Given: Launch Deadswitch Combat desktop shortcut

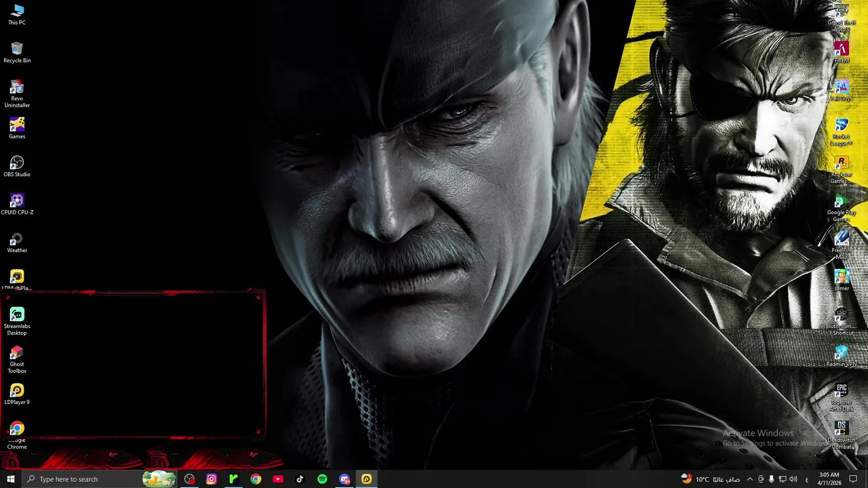Looking at the screenshot, I should tap(842, 436).
